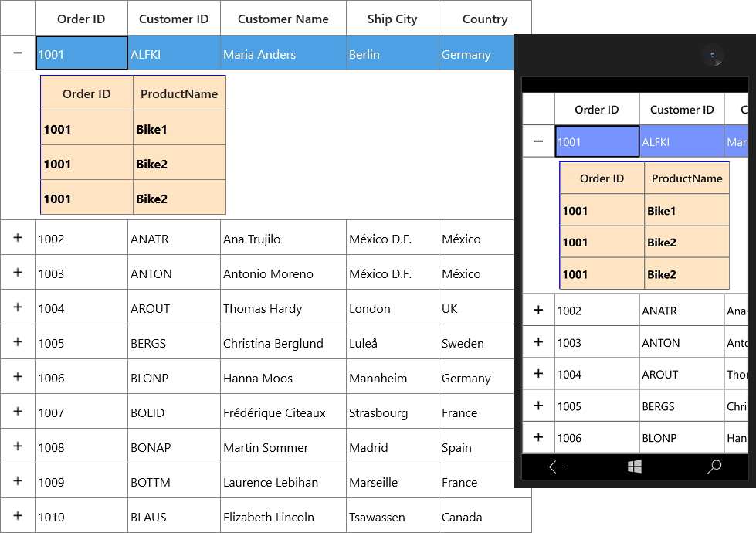Sort by Customer Name column header
The height and width of the screenshot is (533, 756).
coord(283,19)
